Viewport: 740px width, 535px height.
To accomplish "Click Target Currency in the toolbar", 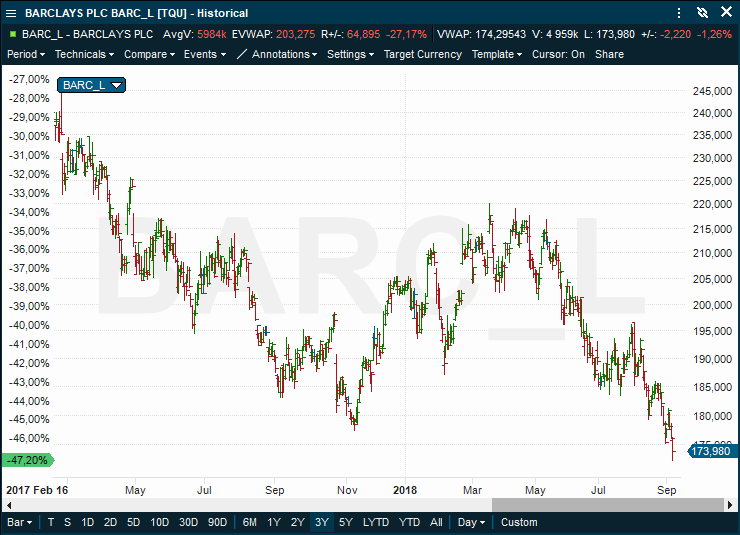I will tap(423, 54).
